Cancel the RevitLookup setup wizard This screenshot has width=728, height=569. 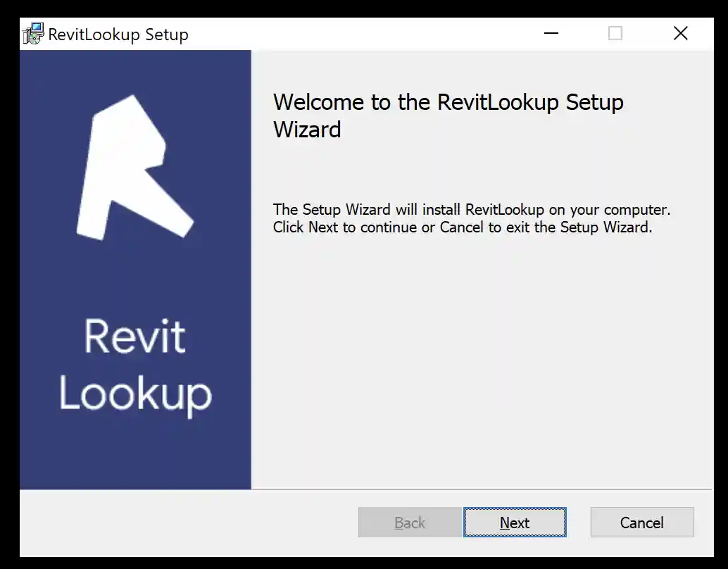(641, 523)
